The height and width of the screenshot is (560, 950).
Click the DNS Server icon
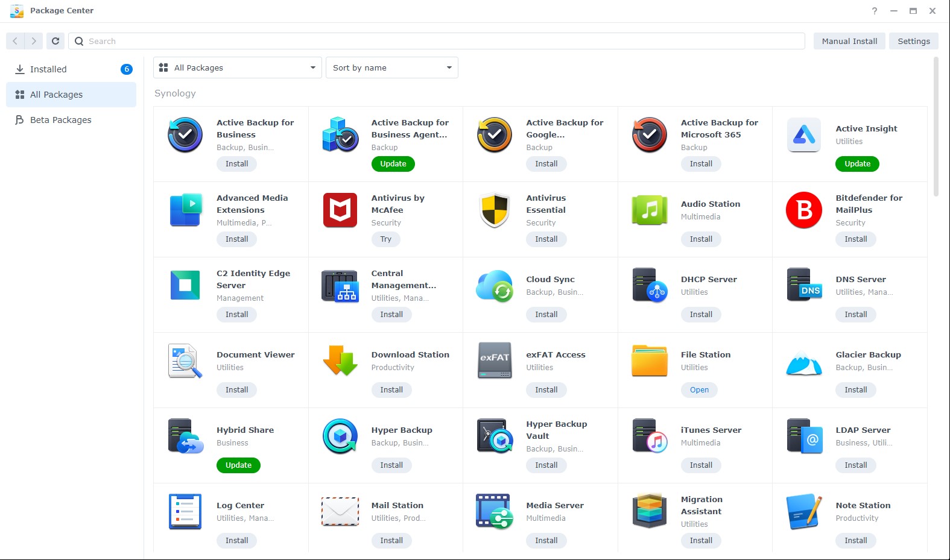pyautogui.click(x=804, y=285)
